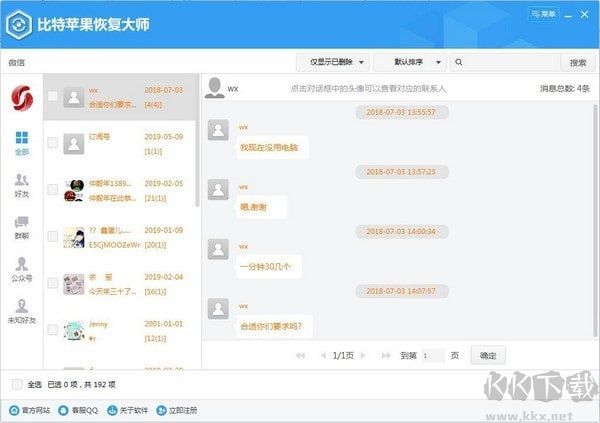This screenshot has width=600, height=423.
Task: Click avatar beside 一分钟30几个 message
Action: (x=218, y=249)
